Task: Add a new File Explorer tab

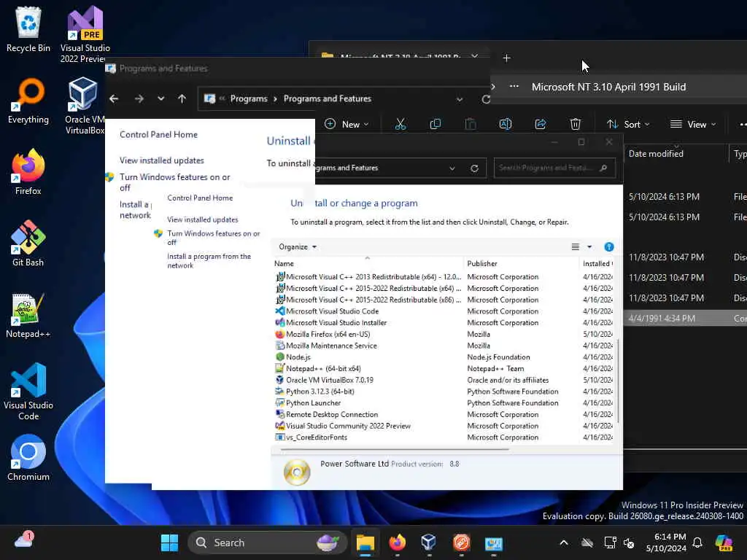Action: (506, 58)
